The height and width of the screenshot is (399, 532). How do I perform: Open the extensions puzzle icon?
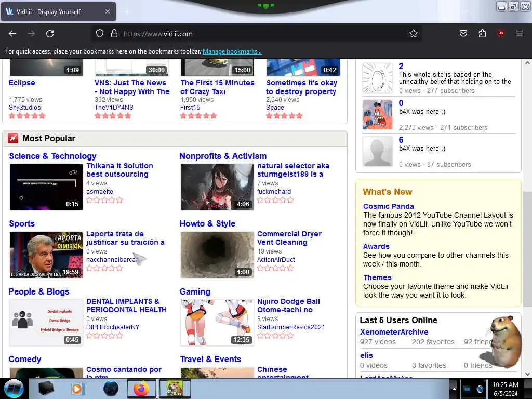tap(482, 33)
